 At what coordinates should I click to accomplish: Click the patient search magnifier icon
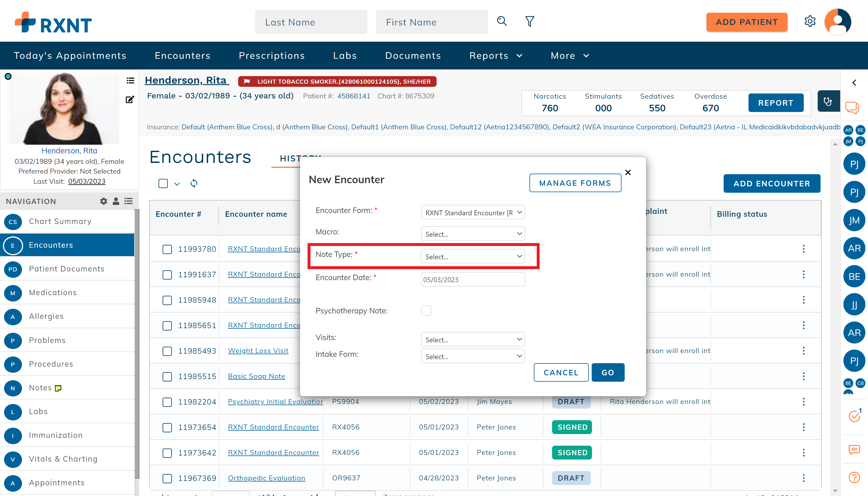point(502,21)
